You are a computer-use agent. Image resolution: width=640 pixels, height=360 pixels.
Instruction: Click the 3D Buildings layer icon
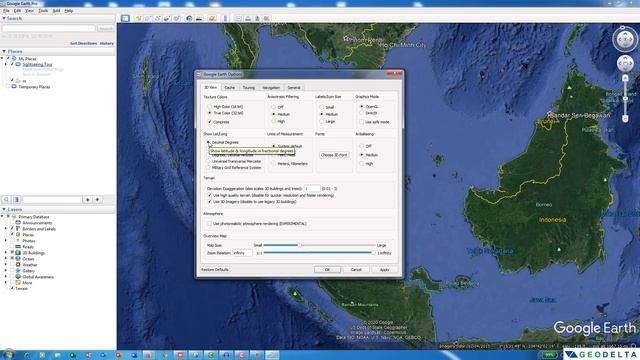click(x=18, y=253)
